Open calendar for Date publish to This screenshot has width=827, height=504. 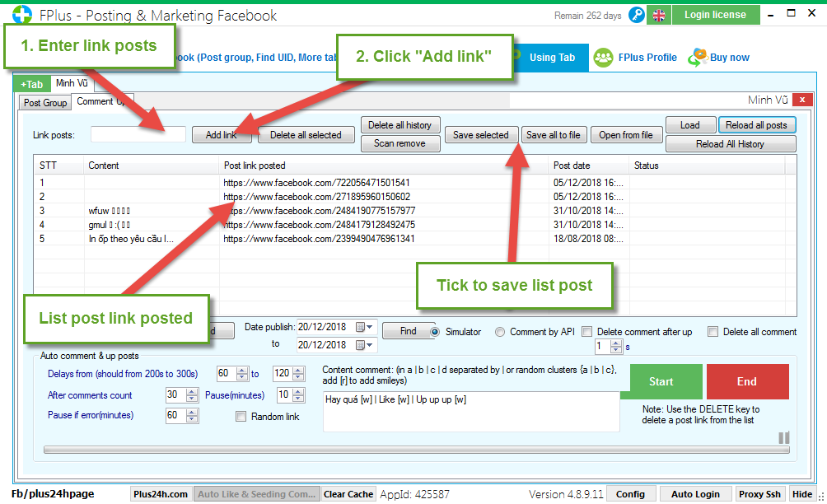tap(364, 345)
